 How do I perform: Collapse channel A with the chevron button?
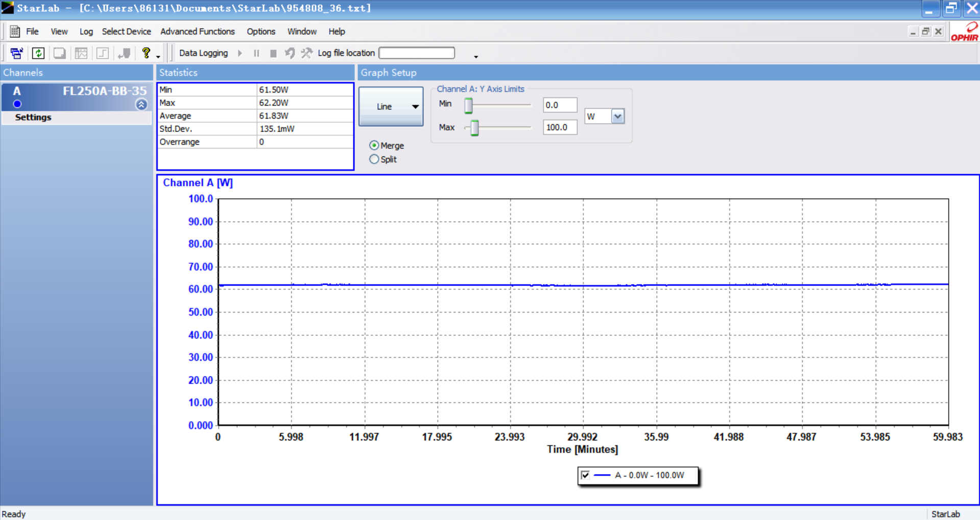pos(141,104)
